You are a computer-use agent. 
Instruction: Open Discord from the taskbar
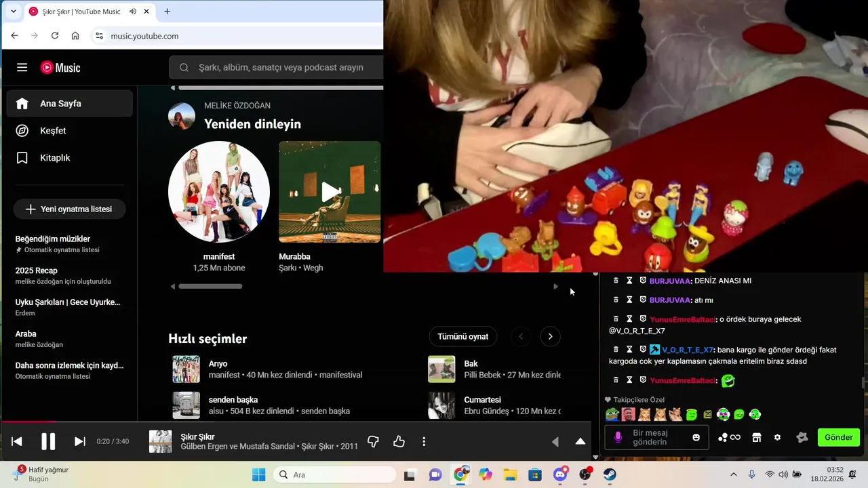click(x=560, y=475)
